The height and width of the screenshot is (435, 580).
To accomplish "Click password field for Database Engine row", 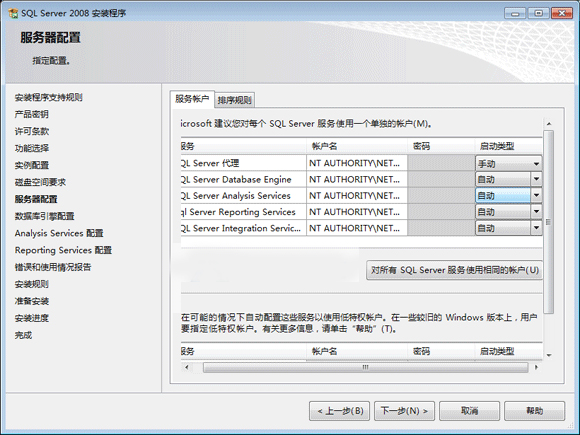I will 441,180.
